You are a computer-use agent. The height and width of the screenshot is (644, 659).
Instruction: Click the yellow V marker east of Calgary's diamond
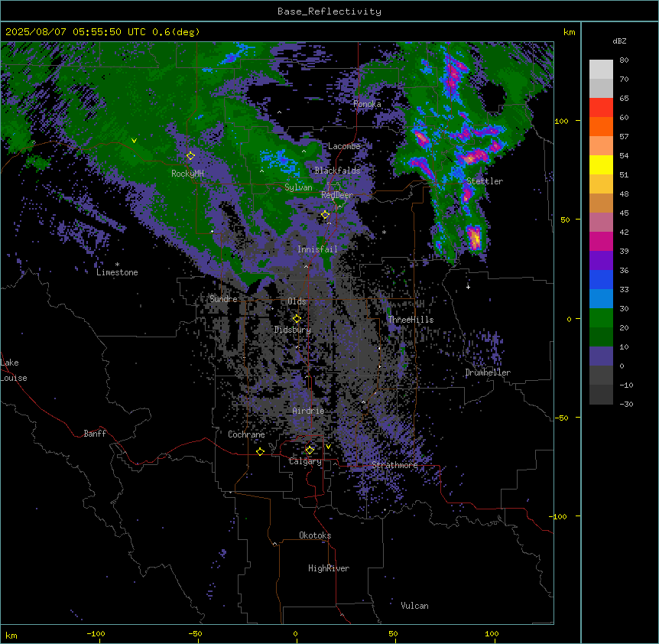[328, 447]
